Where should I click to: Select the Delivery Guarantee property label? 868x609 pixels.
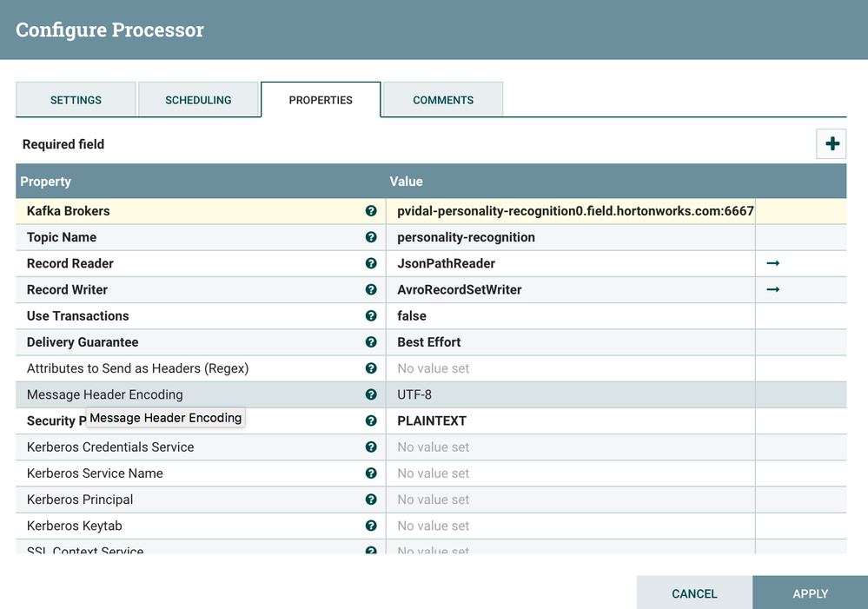click(83, 342)
